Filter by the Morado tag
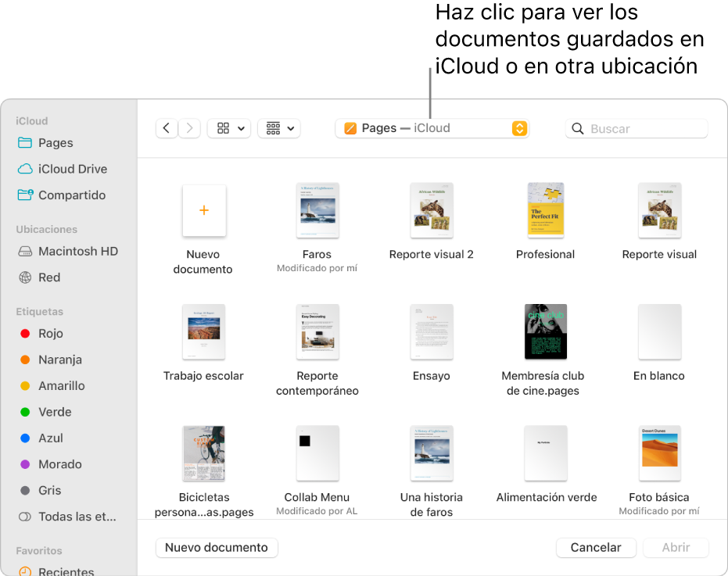The height and width of the screenshot is (576, 728). click(51, 464)
